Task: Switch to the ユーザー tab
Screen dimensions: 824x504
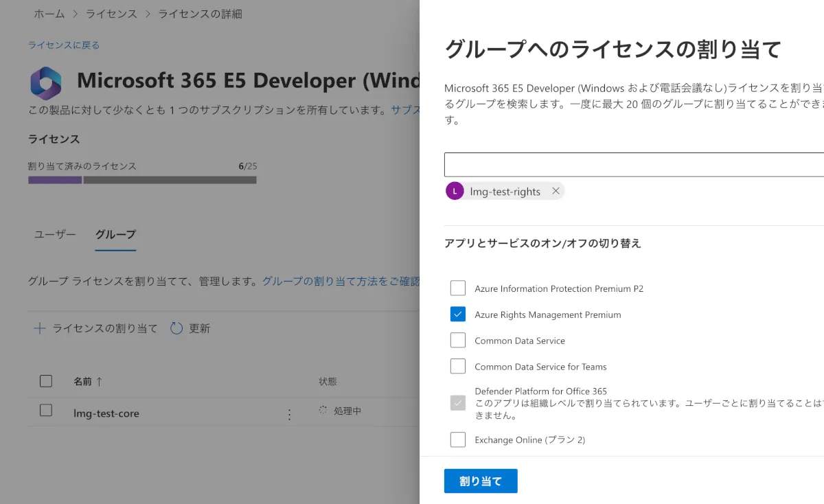Action: (x=55, y=234)
